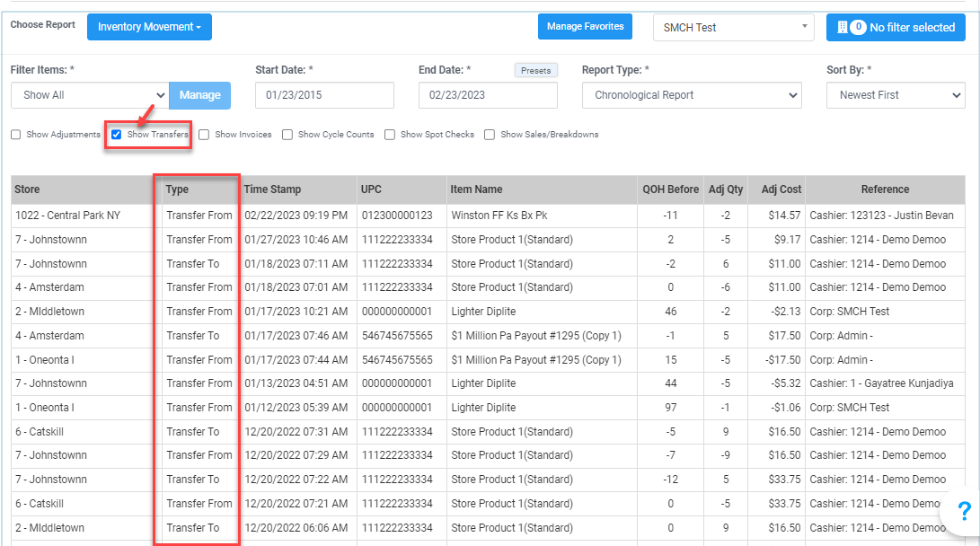Open Inventory Movement report dropdown
The height and width of the screenshot is (546, 980).
coord(149,27)
